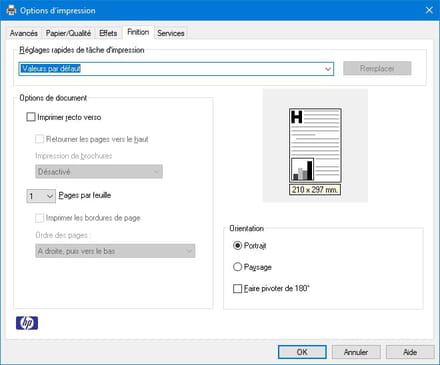
Task: Click the Orientation group label
Action: point(247,228)
